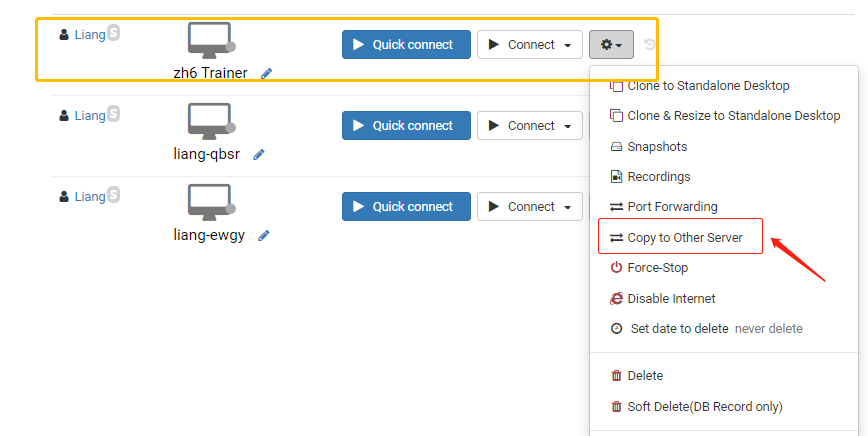Quick connect to the zh6 Trainer desktop
868x436 pixels.
pos(406,45)
